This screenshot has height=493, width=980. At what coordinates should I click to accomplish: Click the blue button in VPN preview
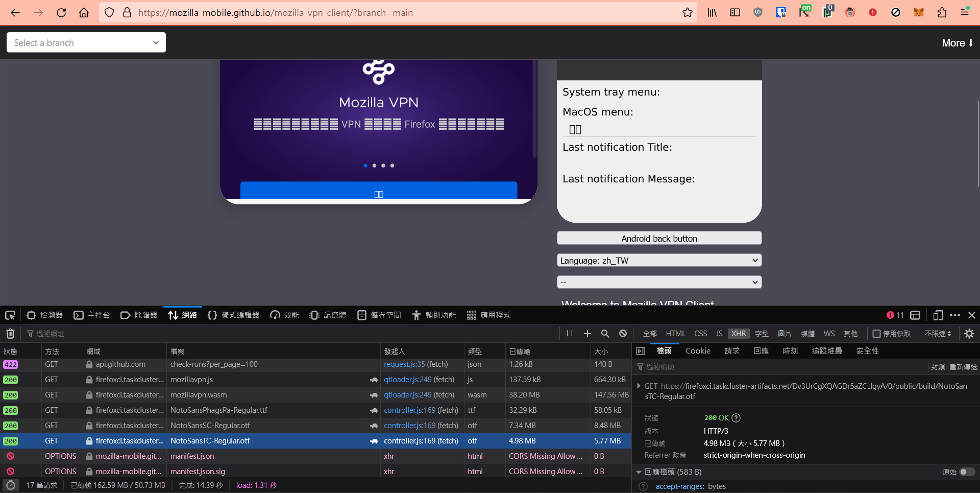coord(379,191)
